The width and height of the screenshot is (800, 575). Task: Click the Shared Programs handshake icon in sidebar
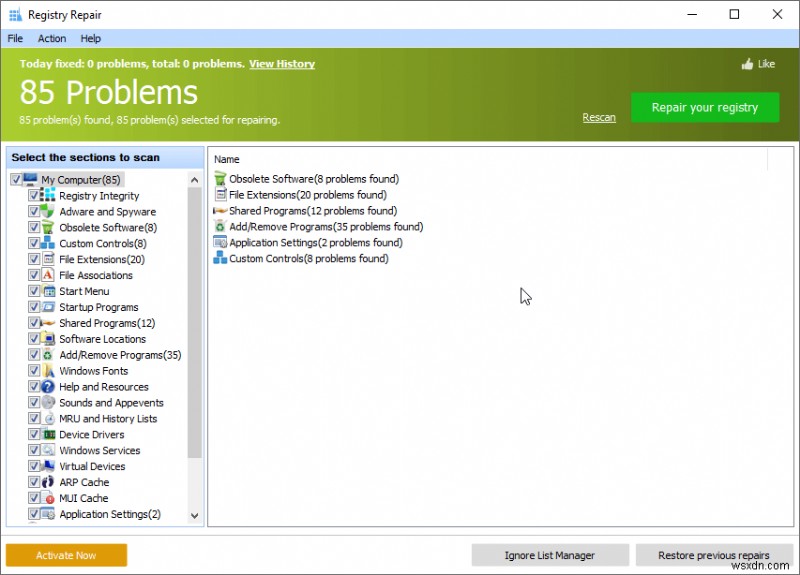coord(47,323)
